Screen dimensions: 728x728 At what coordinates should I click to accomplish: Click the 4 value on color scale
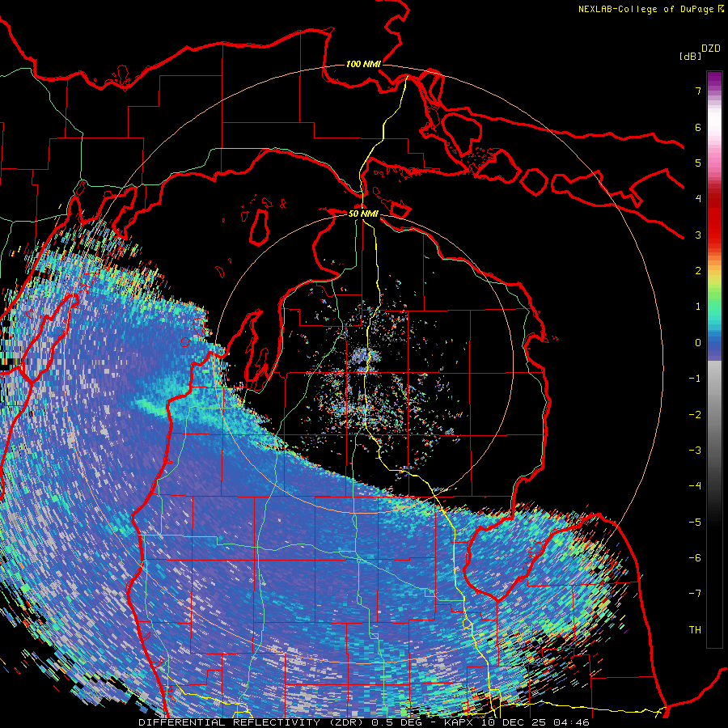click(x=698, y=199)
